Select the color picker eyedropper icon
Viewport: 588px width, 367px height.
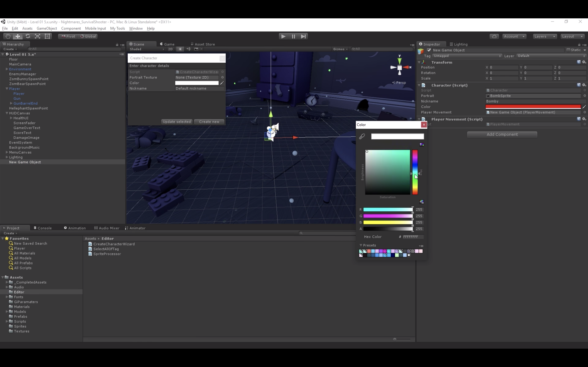362,136
